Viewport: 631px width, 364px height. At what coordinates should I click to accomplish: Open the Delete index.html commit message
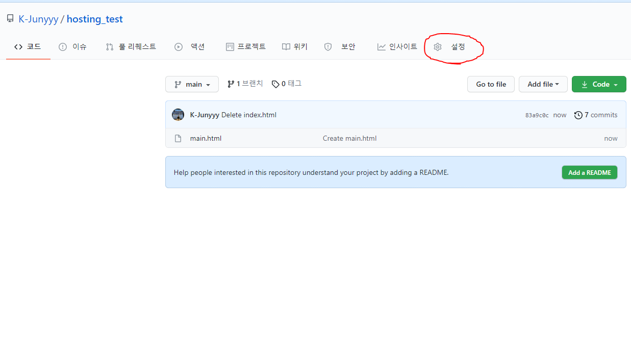click(249, 115)
